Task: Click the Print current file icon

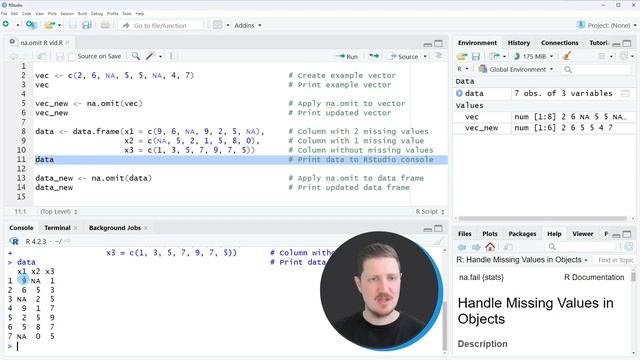Action: click(105, 25)
